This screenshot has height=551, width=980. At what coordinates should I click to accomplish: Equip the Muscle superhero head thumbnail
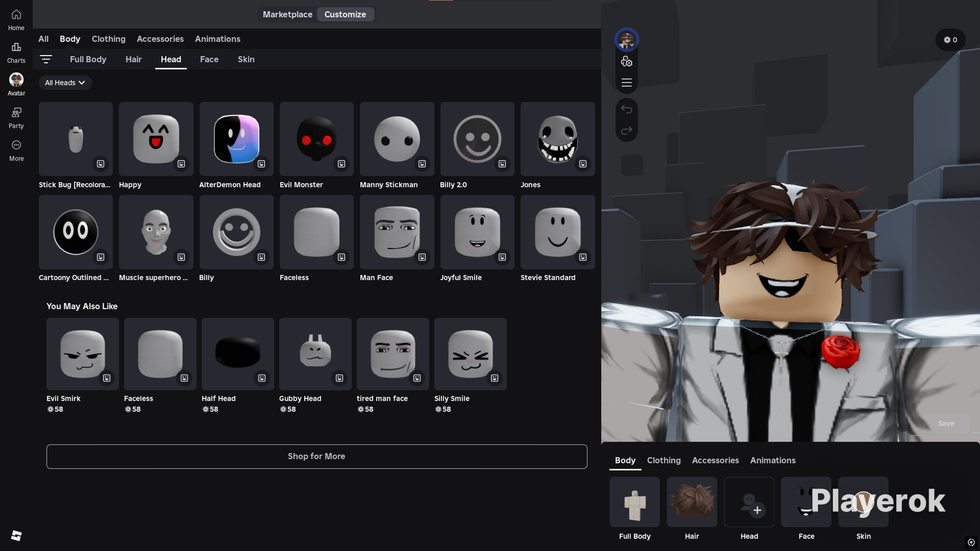(x=156, y=232)
